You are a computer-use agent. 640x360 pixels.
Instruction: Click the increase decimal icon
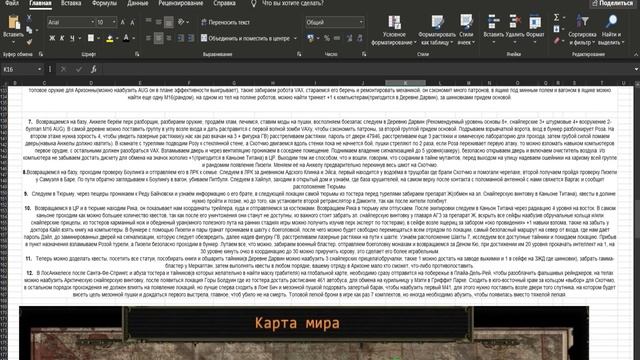pyautogui.click(x=349, y=38)
